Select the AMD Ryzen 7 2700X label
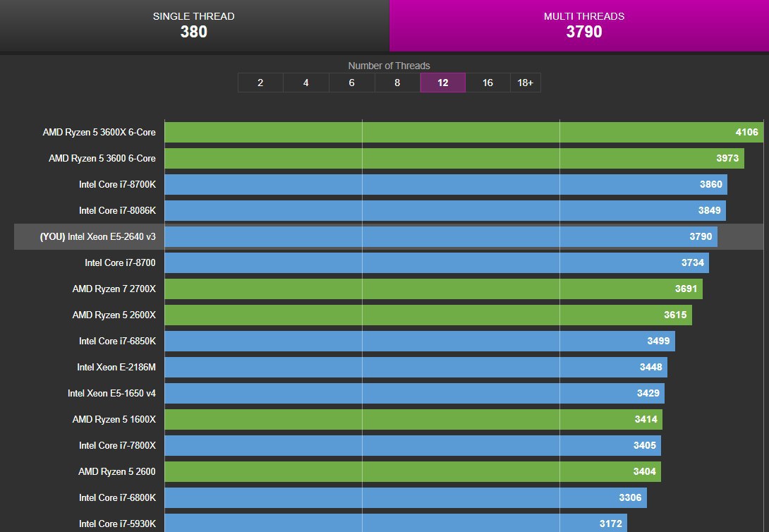This screenshot has height=532, width=769. click(114, 289)
